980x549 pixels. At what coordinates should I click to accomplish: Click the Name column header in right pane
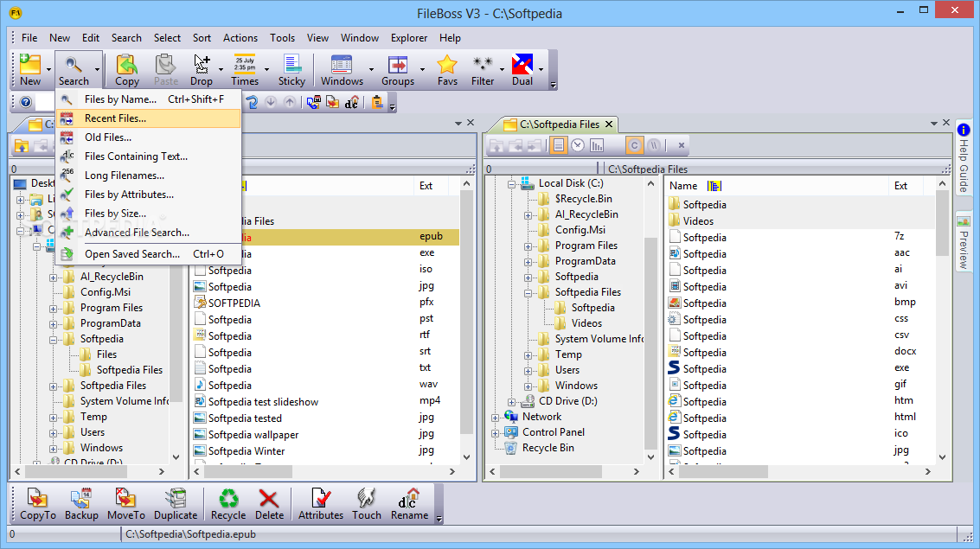click(x=776, y=186)
